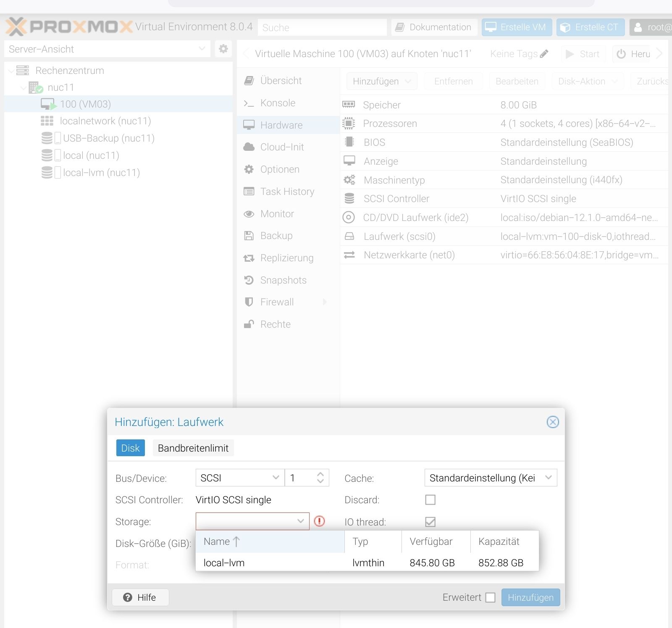The image size is (672, 628).
Task: Click the red storage validation warning icon
Action: coord(319,521)
